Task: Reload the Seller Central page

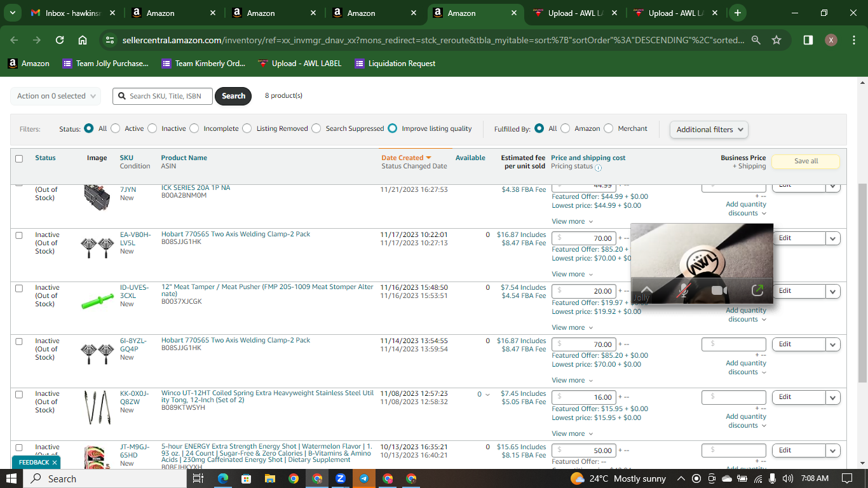Action: click(60, 40)
